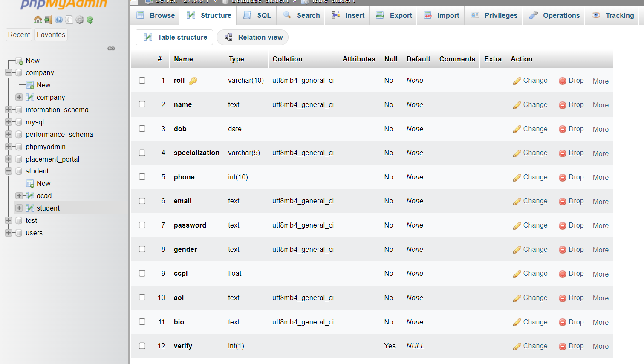Click the primary key icon beside roll
Viewport: 644px width, 364px height.
[193, 80]
